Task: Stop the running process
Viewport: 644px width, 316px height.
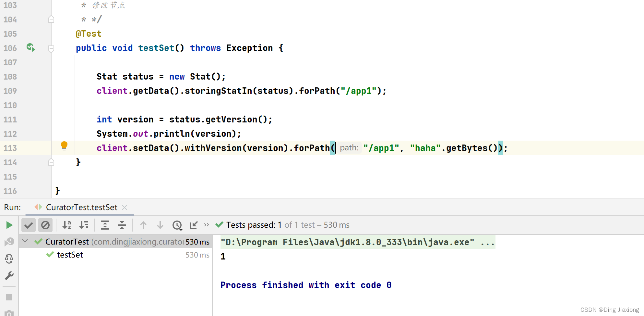Action: pos(9,297)
